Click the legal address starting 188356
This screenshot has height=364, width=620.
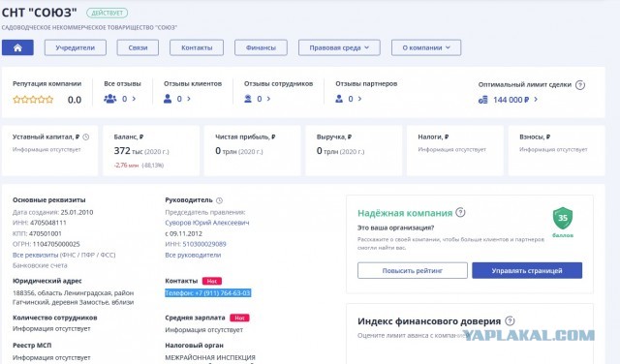pyautogui.click(x=74, y=297)
